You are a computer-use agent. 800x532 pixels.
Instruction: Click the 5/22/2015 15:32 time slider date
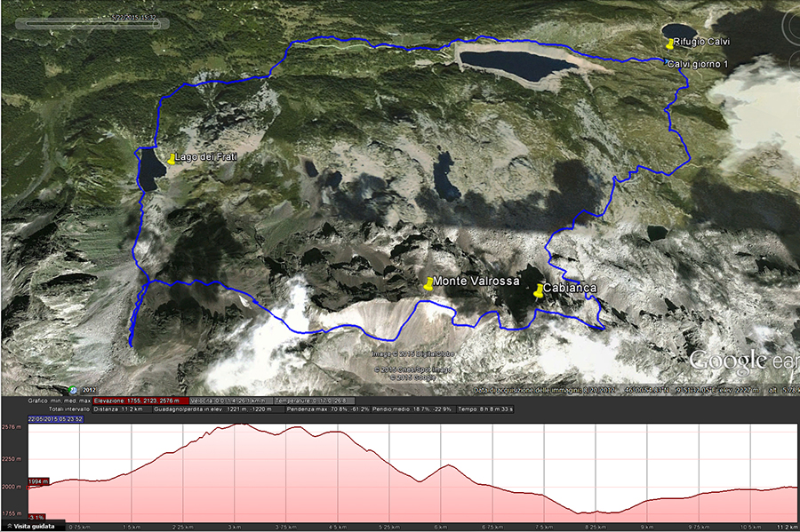tap(133, 18)
